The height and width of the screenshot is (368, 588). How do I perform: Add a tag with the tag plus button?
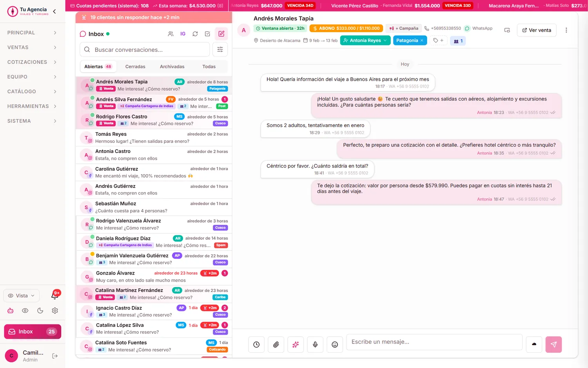438,40
